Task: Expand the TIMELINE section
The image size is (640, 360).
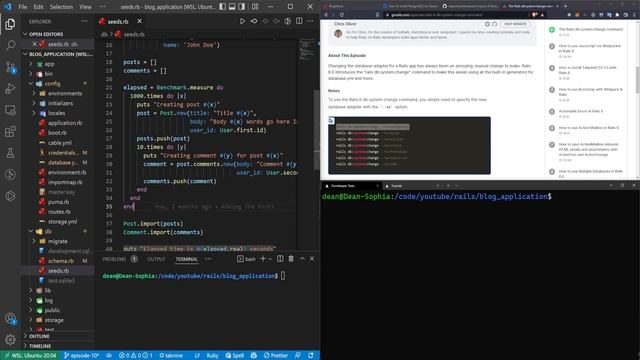Action: pos(40,346)
